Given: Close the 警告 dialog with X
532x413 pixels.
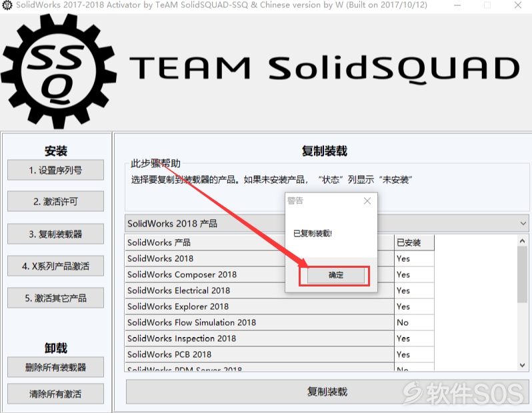Looking at the screenshot, I should point(367,201).
